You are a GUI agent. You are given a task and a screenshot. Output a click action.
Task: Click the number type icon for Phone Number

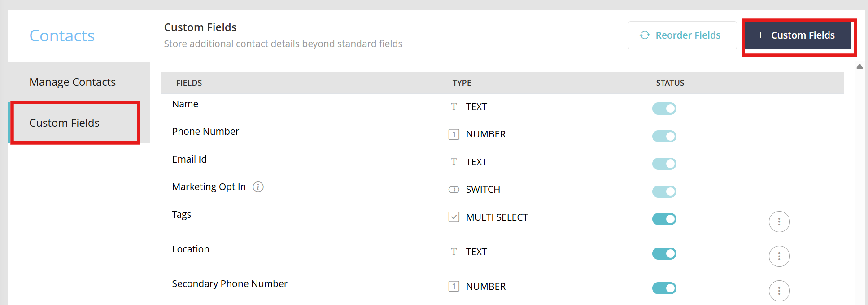[454, 134]
